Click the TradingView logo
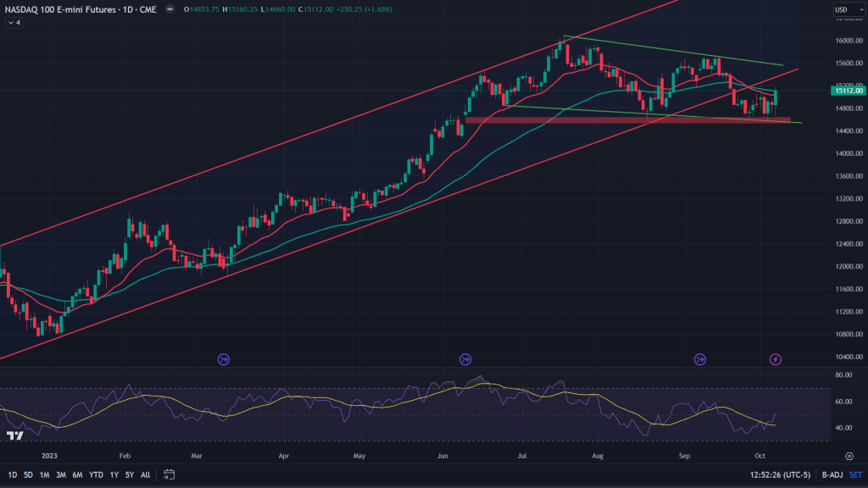The image size is (868, 488). point(14,435)
